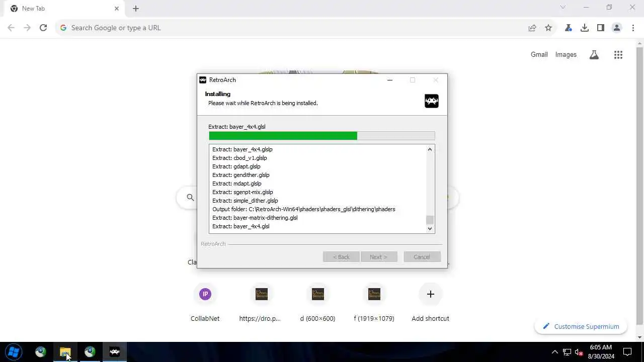Click Customise Supermium button
The image size is (644, 362).
coord(581,327)
